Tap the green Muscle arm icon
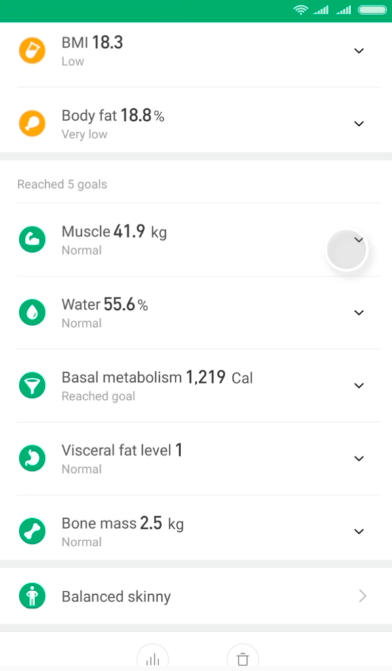392x671 pixels. (32, 239)
